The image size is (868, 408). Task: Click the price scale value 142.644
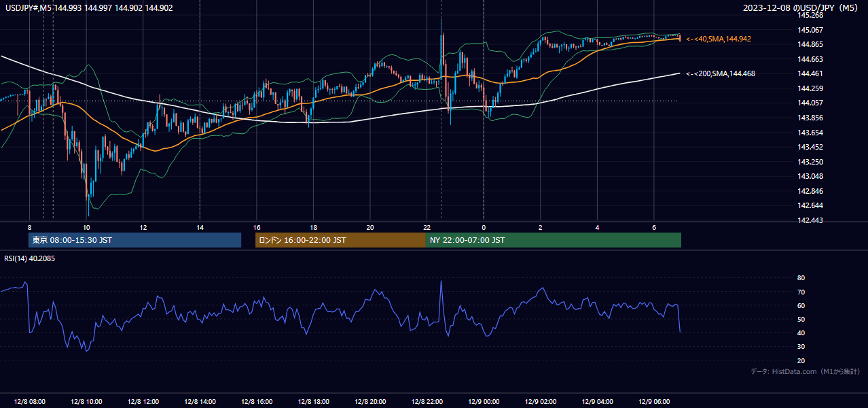click(810, 205)
